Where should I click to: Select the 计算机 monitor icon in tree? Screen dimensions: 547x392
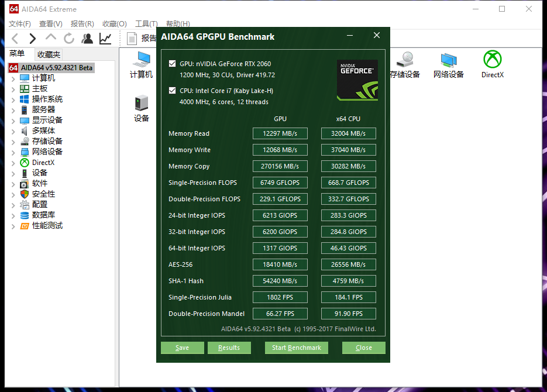(25, 78)
